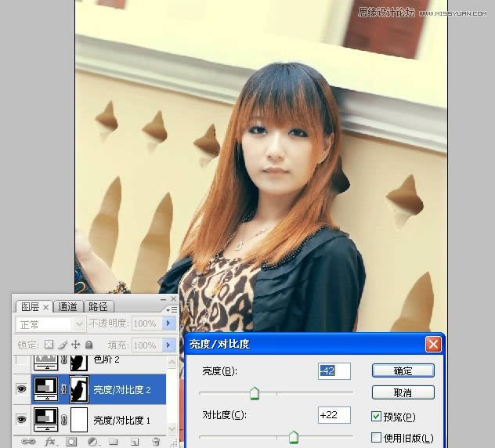Switch to the 路径 tab
The height and width of the screenshot is (448, 495).
[98, 307]
